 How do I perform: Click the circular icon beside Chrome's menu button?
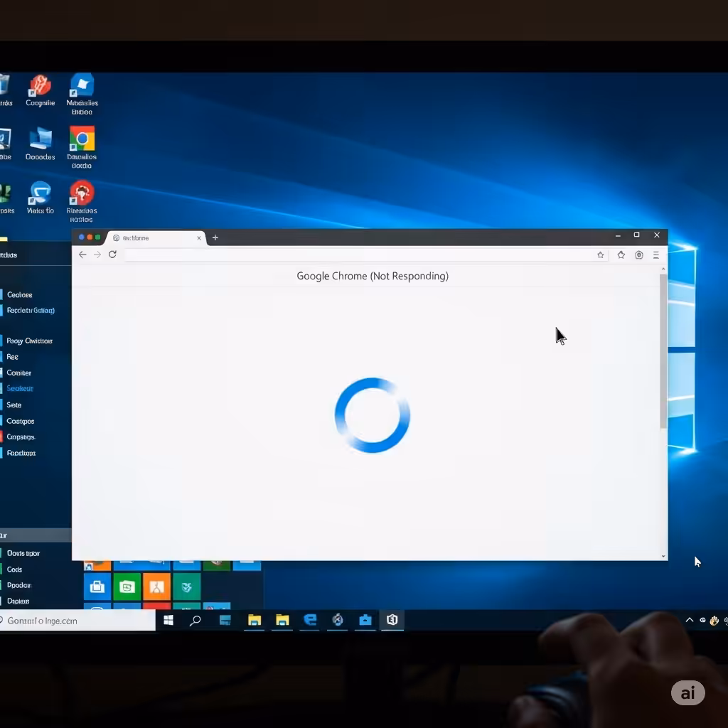coord(639,255)
